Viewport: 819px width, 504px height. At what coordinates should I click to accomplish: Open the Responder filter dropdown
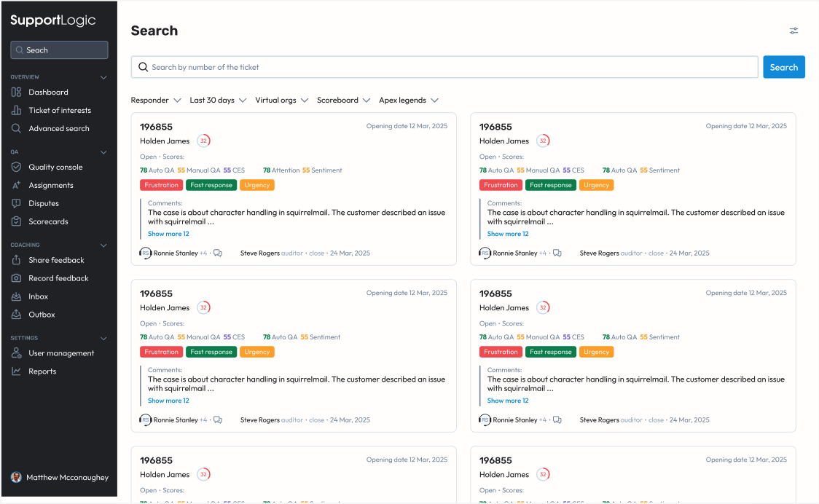[156, 101]
